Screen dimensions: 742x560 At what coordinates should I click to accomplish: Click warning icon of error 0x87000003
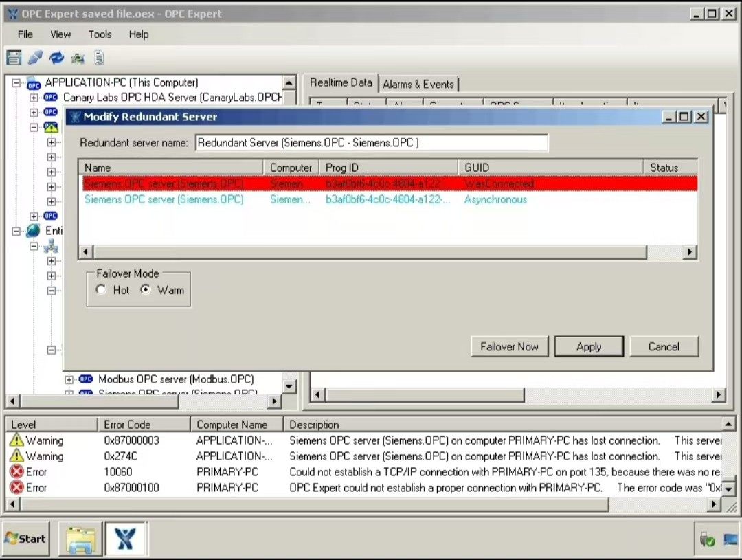[x=16, y=440]
